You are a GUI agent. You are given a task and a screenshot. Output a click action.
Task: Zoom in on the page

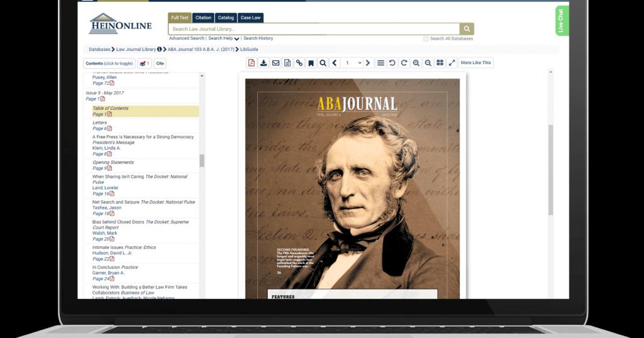(416, 63)
